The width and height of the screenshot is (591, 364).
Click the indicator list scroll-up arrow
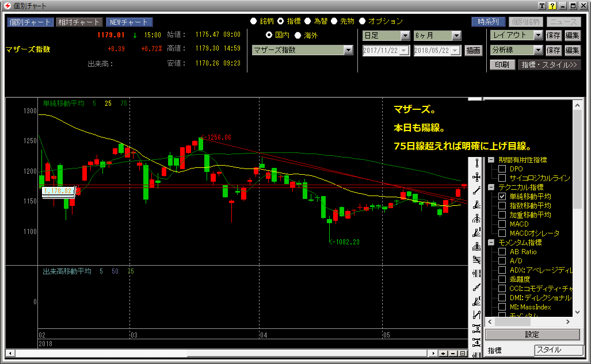click(x=577, y=105)
